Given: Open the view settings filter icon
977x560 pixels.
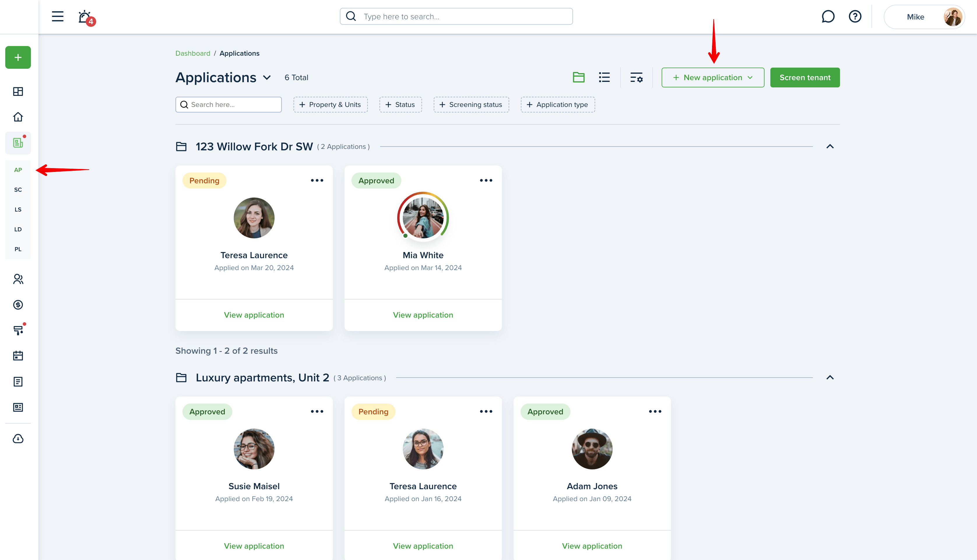Looking at the screenshot, I should (x=636, y=77).
